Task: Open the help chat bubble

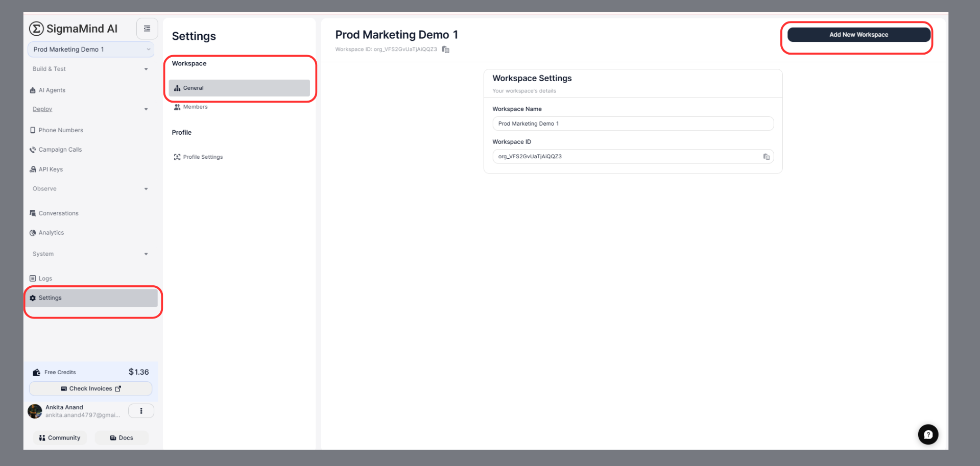Action: (928, 435)
